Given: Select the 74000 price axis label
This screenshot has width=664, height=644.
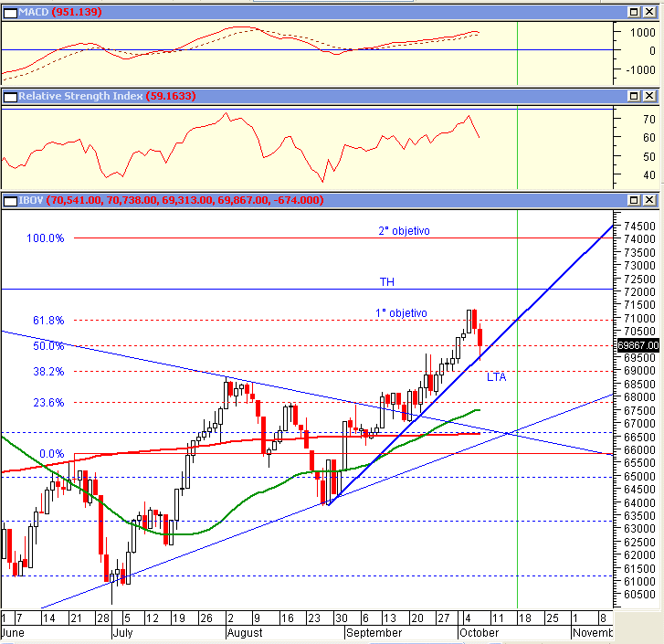Looking at the screenshot, I should coord(639,238).
